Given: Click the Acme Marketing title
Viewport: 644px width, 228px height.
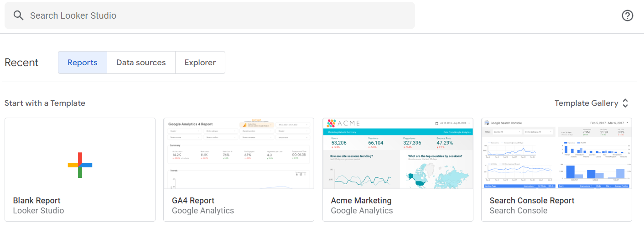Looking at the screenshot, I should (361, 201).
